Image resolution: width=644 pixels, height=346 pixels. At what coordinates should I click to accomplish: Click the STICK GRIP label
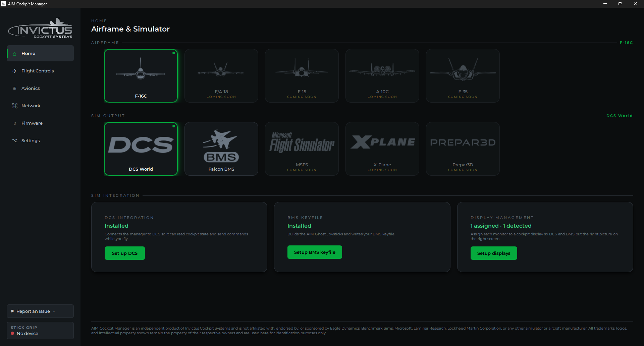click(24, 328)
